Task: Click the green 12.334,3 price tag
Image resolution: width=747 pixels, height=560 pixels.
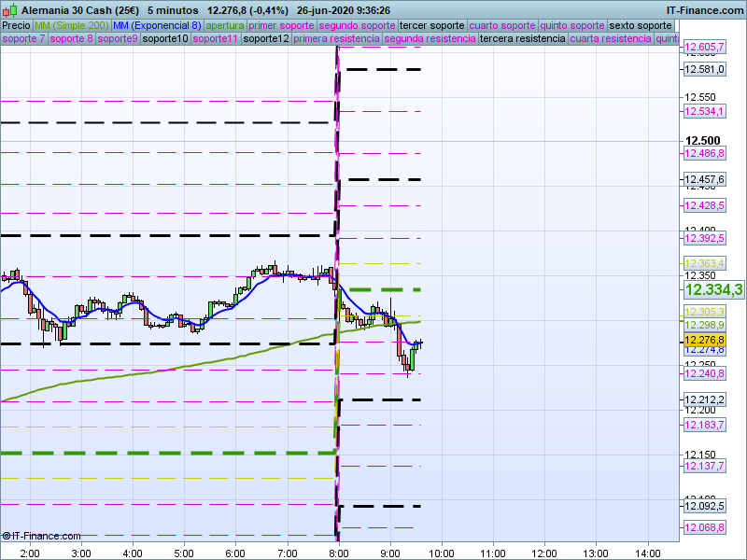Action: 713,290
